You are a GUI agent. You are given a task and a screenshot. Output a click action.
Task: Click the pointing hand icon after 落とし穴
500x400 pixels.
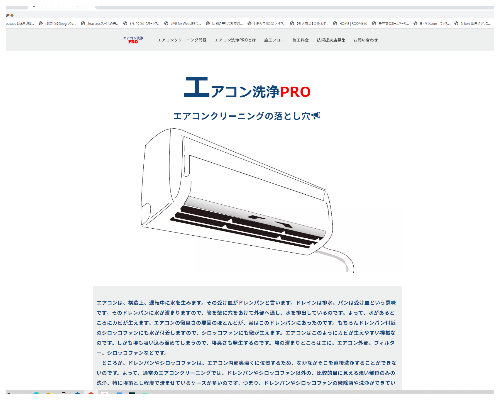coord(316,115)
